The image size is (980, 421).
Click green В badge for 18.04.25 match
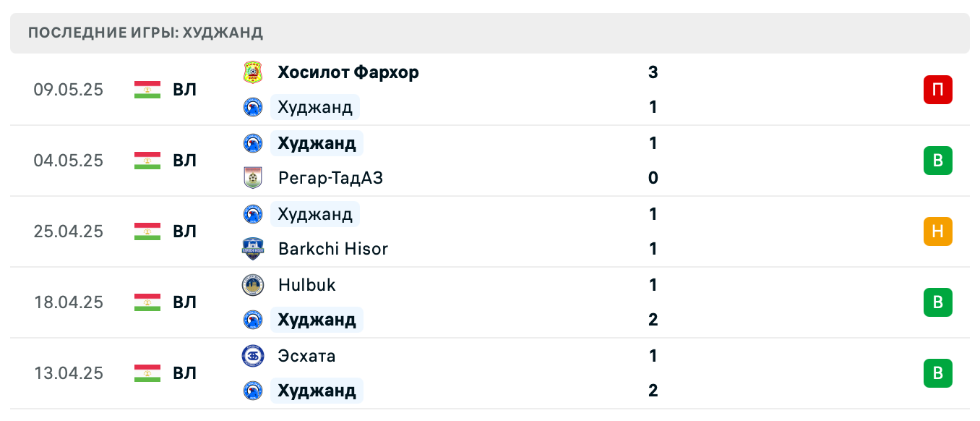937,302
